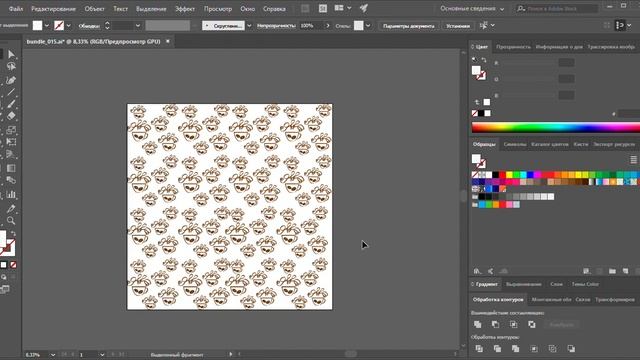Select the Eraser tool

tap(11, 116)
